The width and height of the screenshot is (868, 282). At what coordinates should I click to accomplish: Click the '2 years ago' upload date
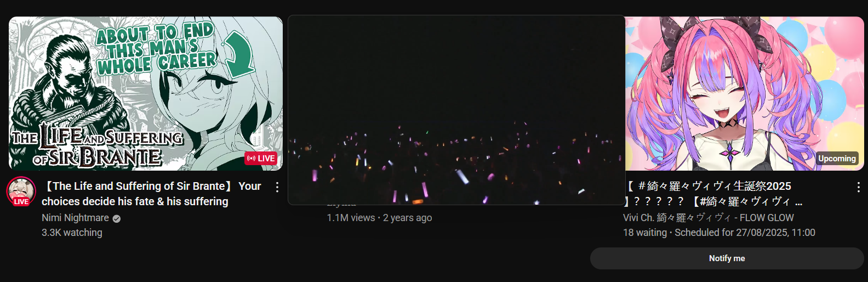[x=407, y=218]
